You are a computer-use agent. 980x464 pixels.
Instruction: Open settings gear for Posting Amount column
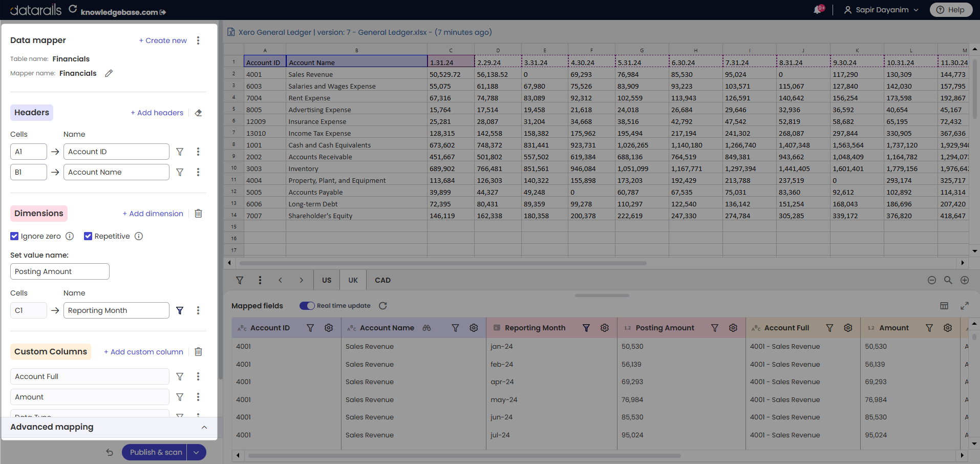(x=733, y=328)
